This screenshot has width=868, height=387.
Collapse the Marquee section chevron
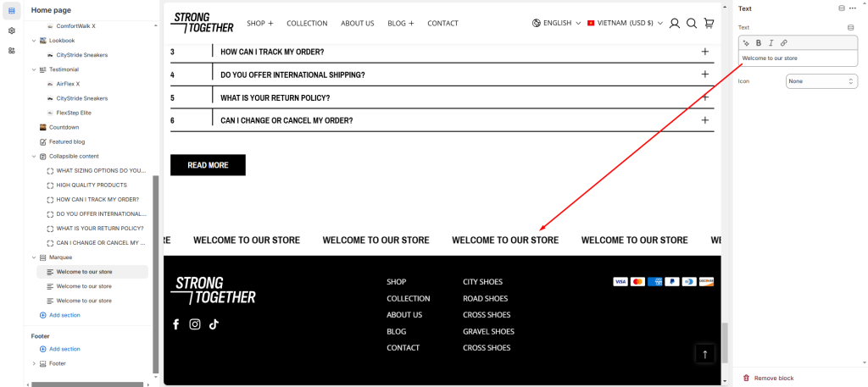pyautogui.click(x=34, y=257)
